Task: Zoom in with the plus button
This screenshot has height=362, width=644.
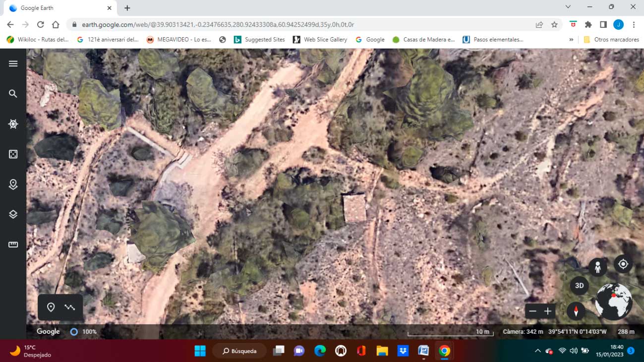Action: point(548,311)
